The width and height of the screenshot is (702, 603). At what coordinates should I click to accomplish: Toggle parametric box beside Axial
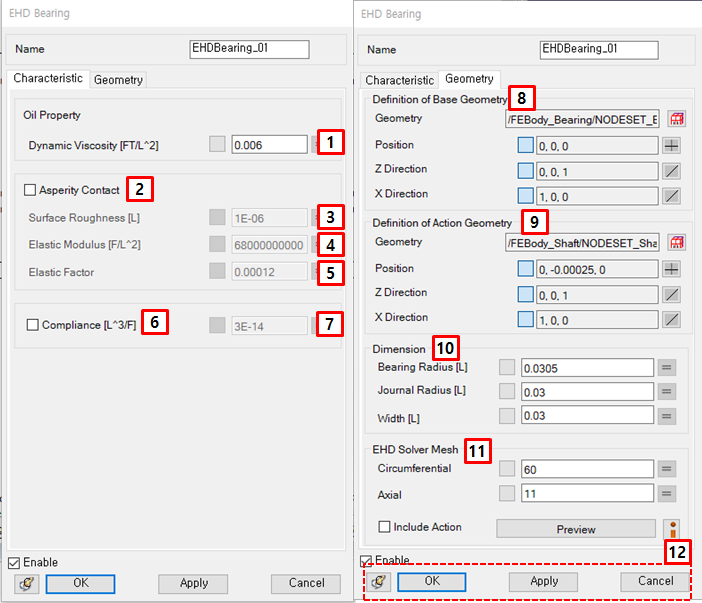(507, 493)
